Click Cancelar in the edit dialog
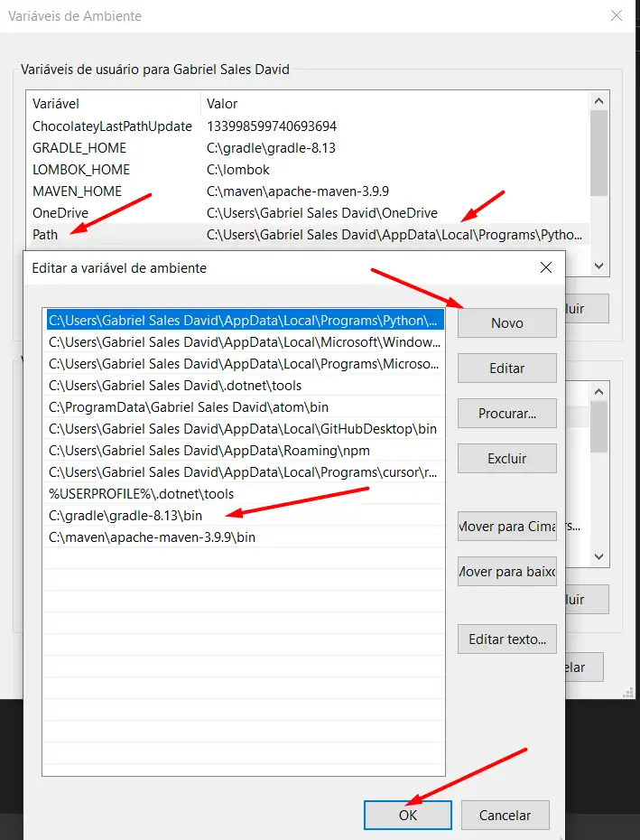This screenshot has width=640, height=840. pos(505,815)
